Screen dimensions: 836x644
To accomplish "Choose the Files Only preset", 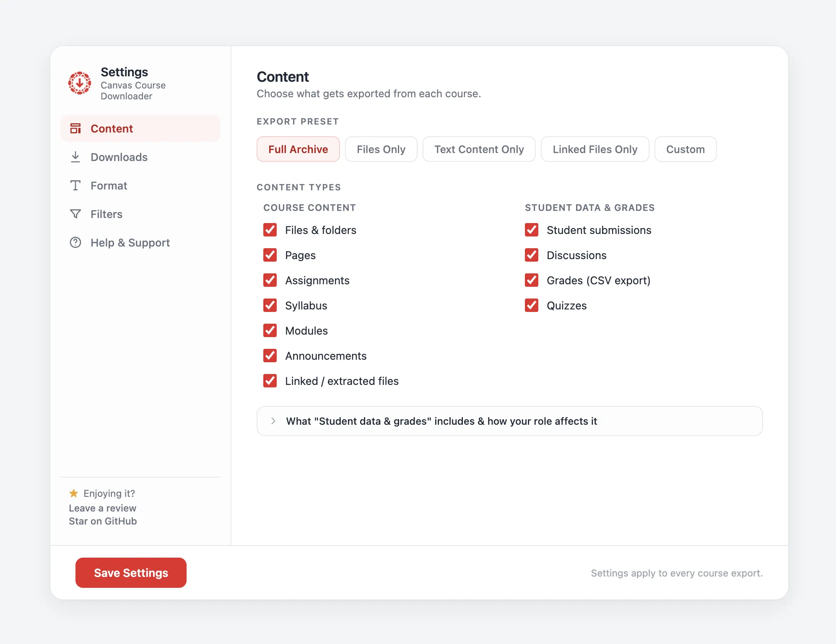I will 381,149.
